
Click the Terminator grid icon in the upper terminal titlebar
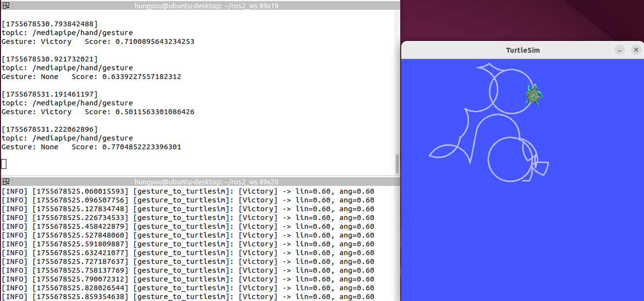coord(6,5)
